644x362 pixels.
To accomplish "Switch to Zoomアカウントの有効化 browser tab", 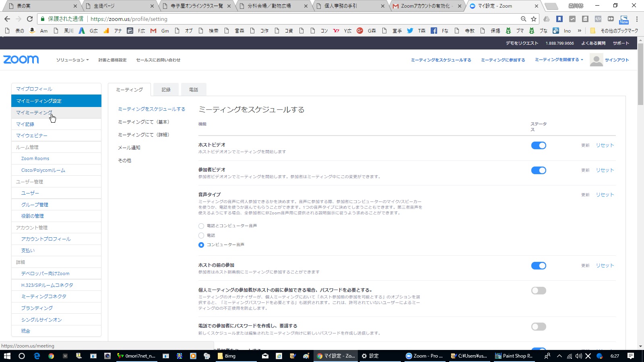I will click(x=426, y=6).
